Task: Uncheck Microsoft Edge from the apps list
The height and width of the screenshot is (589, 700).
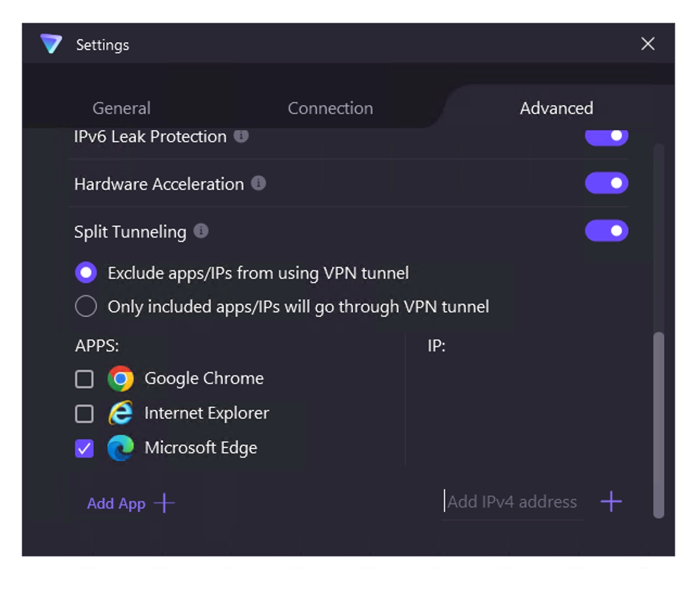Action: [84, 448]
